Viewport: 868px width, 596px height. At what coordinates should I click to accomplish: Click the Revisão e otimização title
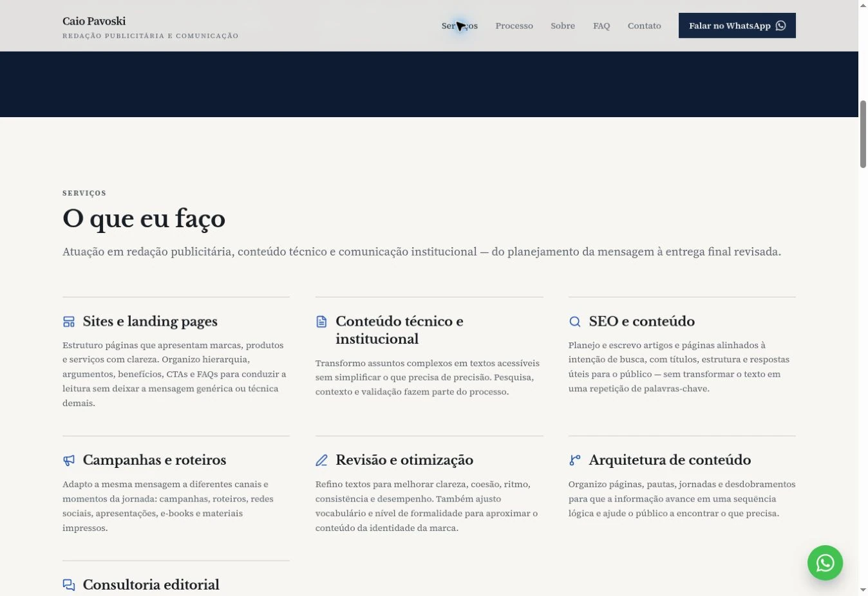coord(404,460)
